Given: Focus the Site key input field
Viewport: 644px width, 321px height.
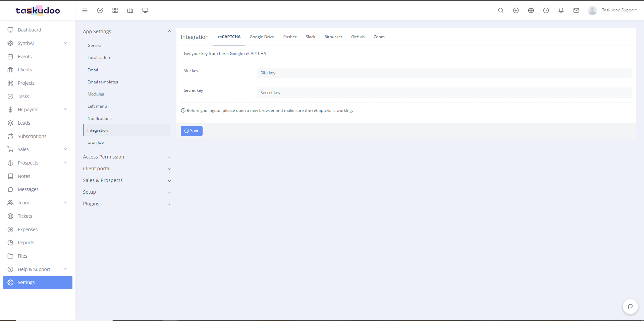Looking at the screenshot, I should click(x=444, y=73).
